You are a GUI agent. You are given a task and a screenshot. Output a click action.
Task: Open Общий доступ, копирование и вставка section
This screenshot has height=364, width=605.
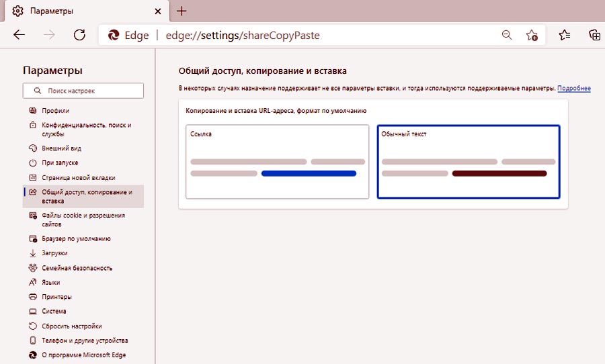[x=83, y=196]
